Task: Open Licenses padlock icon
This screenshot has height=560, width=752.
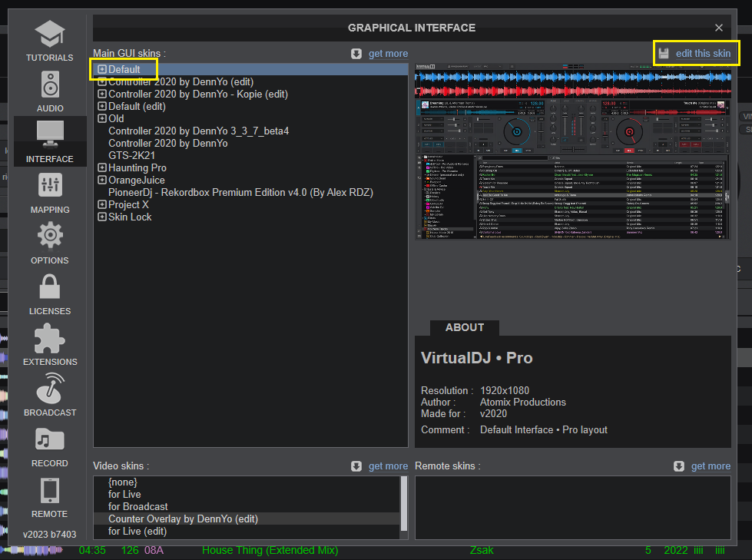Action: coord(50,287)
